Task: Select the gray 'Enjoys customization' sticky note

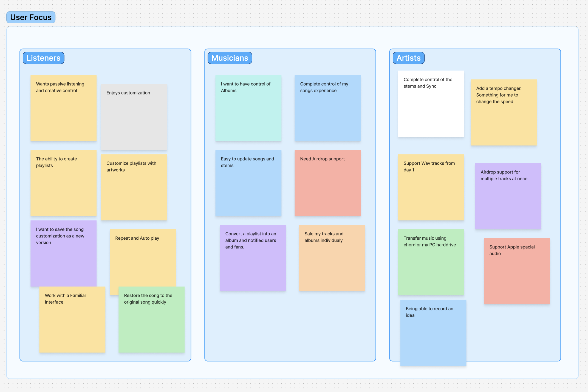Action: (x=134, y=117)
